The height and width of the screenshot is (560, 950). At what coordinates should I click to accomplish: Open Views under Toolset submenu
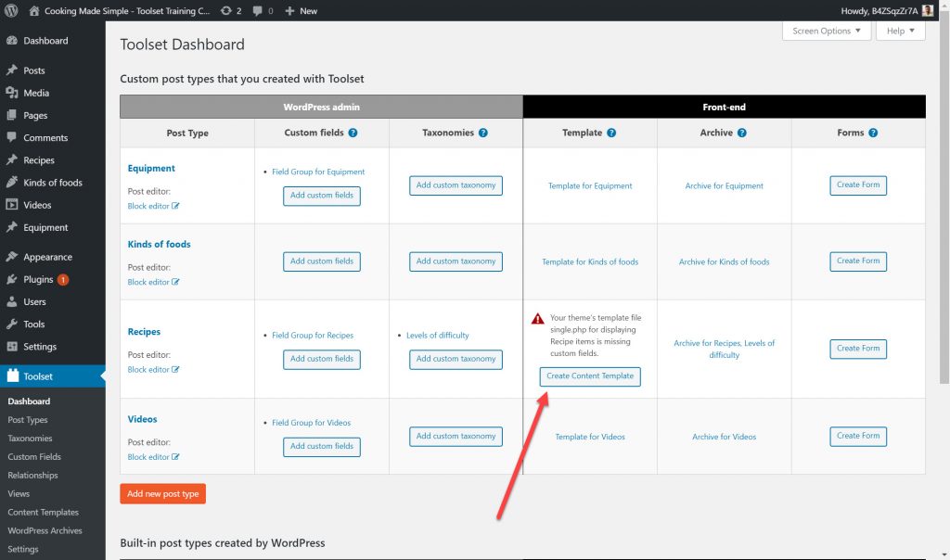pos(19,493)
